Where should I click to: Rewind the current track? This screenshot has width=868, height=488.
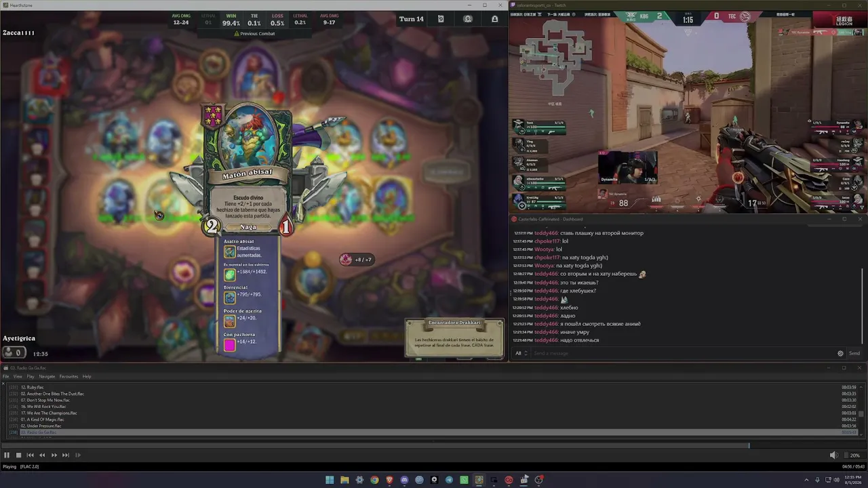point(42,455)
